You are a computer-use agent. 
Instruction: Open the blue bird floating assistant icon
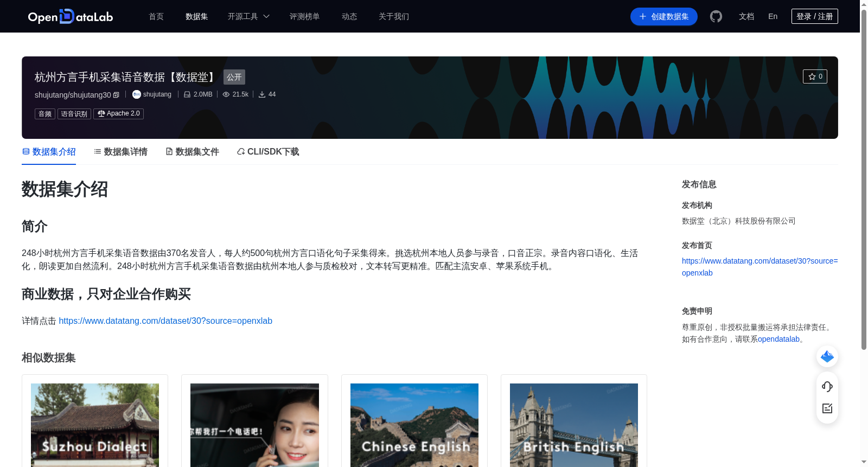pos(827,356)
